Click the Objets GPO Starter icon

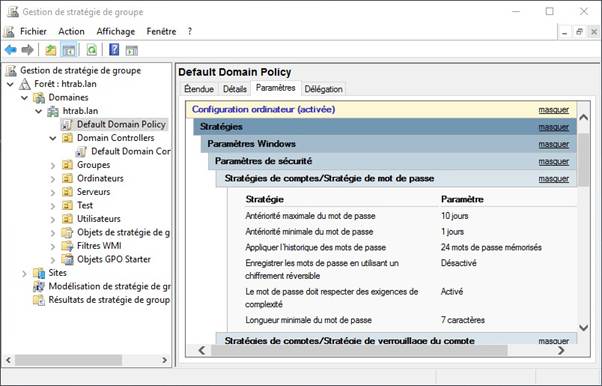[67, 259]
